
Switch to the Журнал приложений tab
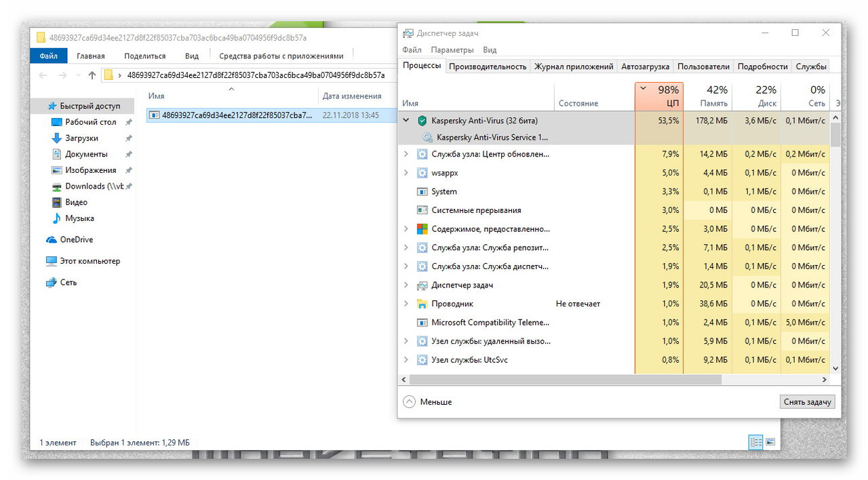pyautogui.click(x=574, y=66)
